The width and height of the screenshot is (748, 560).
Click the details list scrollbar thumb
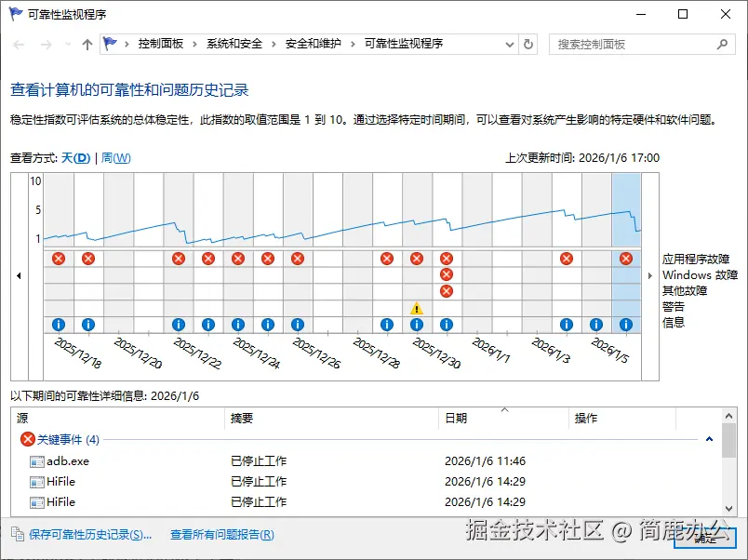coord(728,440)
